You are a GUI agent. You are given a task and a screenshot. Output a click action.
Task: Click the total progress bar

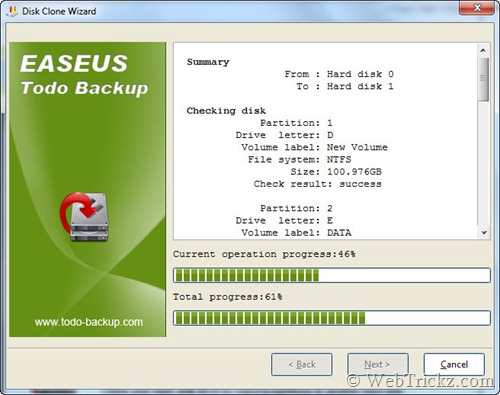(x=332, y=318)
